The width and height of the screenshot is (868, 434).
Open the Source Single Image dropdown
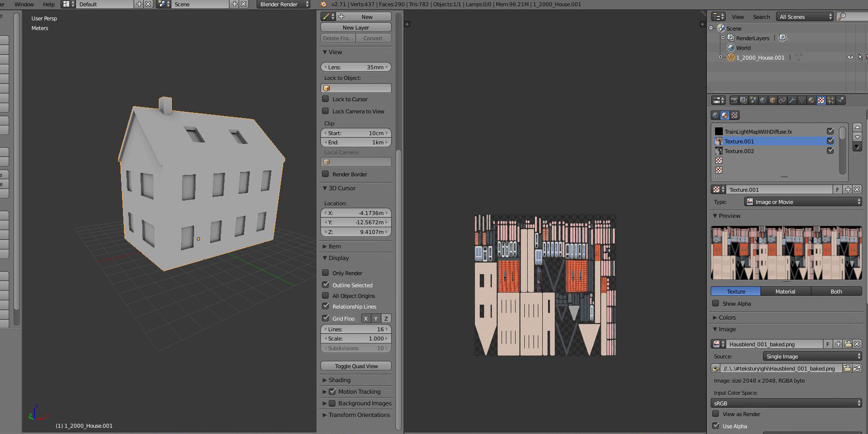pos(812,356)
